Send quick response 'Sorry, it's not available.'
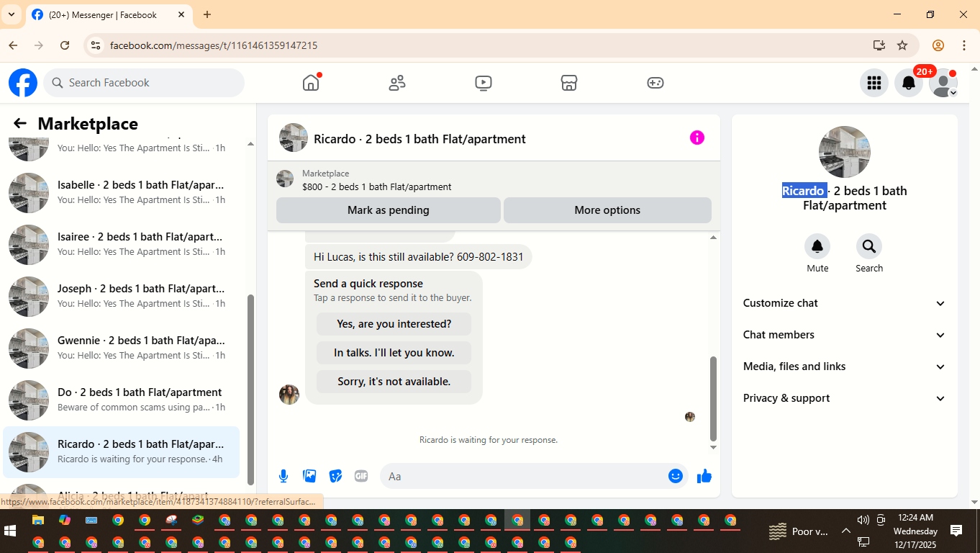Screen dimensions: 980x553 pyautogui.click(x=394, y=382)
